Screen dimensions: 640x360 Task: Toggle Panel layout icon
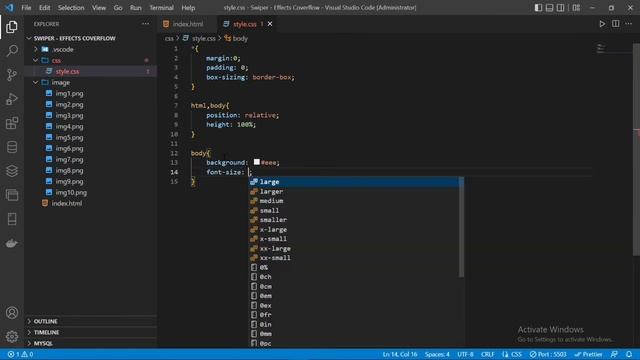click(x=549, y=8)
